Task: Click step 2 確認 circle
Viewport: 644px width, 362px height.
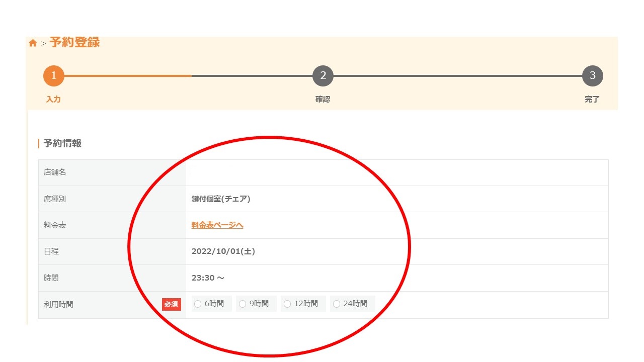Action: (323, 76)
